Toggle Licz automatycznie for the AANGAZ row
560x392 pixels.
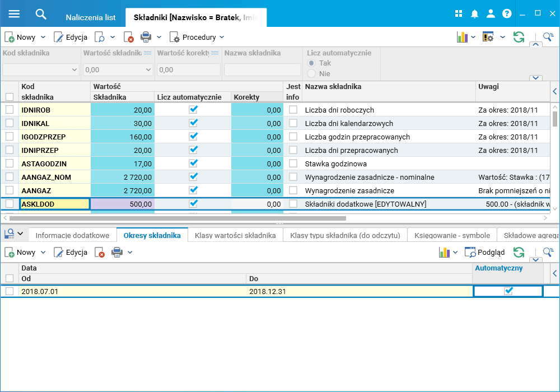pyautogui.click(x=193, y=190)
